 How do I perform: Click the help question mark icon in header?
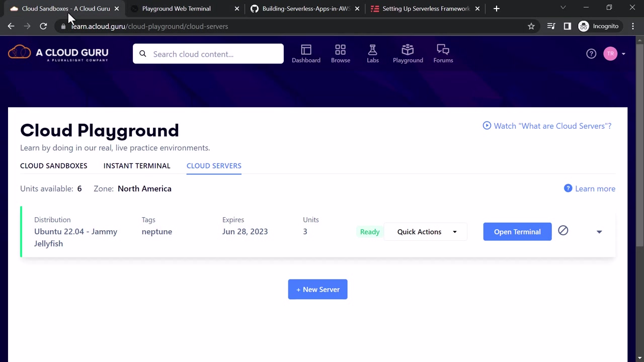[591, 54]
